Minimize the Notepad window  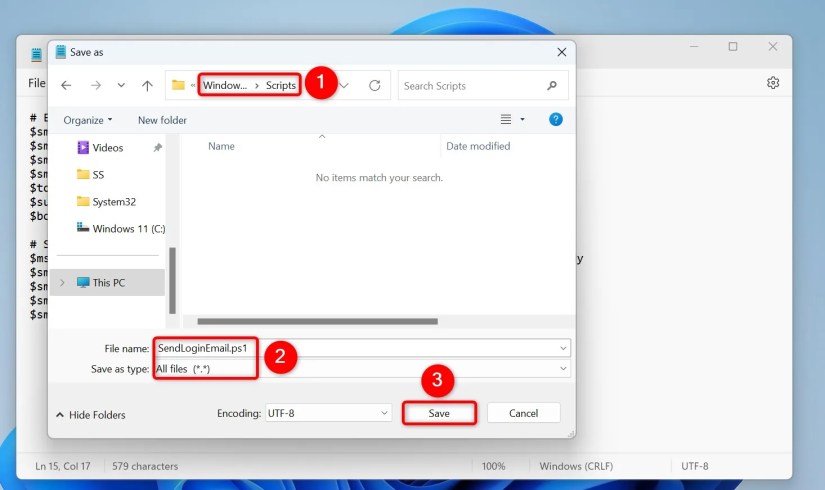point(694,46)
